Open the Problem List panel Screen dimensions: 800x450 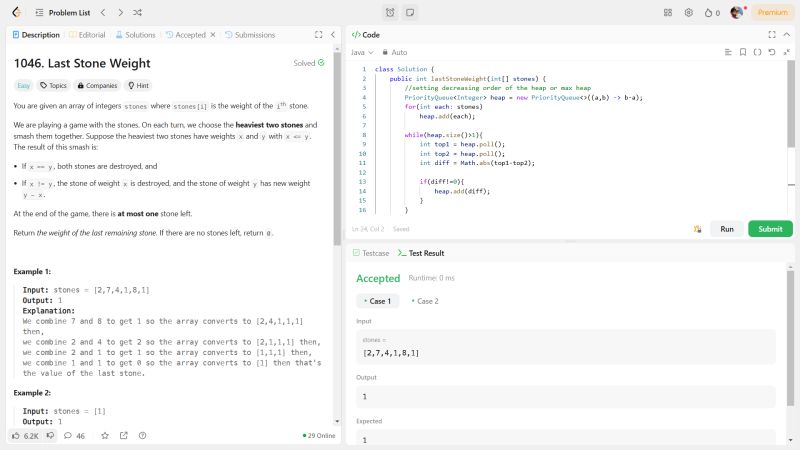point(63,13)
